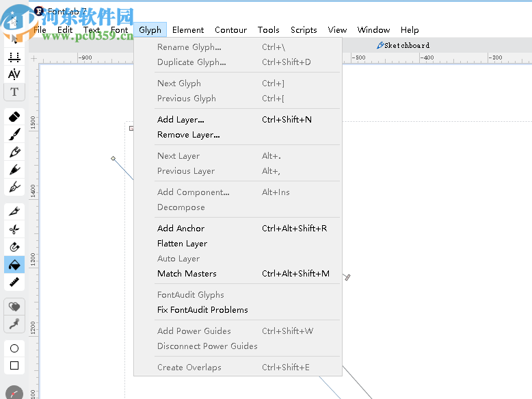Open the Text menu
This screenshot has width=532, height=399.
pyautogui.click(x=92, y=30)
